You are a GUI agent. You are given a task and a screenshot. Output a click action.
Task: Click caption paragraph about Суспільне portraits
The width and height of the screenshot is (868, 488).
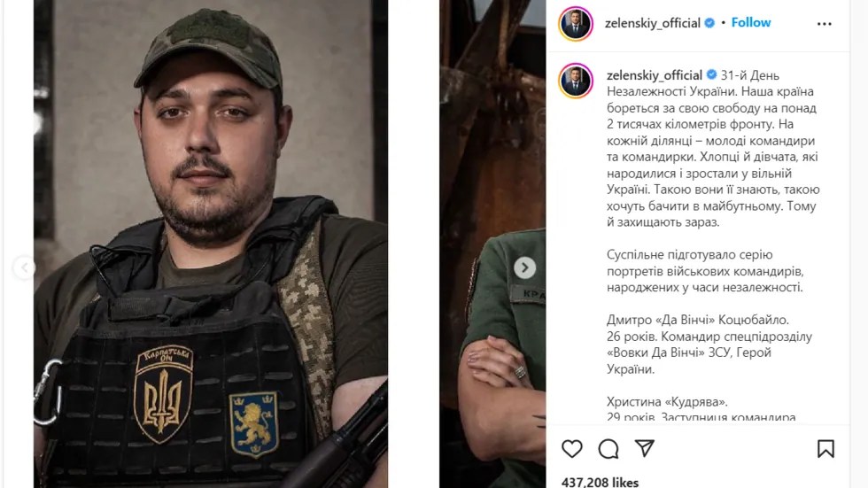(x=705, y=271)
